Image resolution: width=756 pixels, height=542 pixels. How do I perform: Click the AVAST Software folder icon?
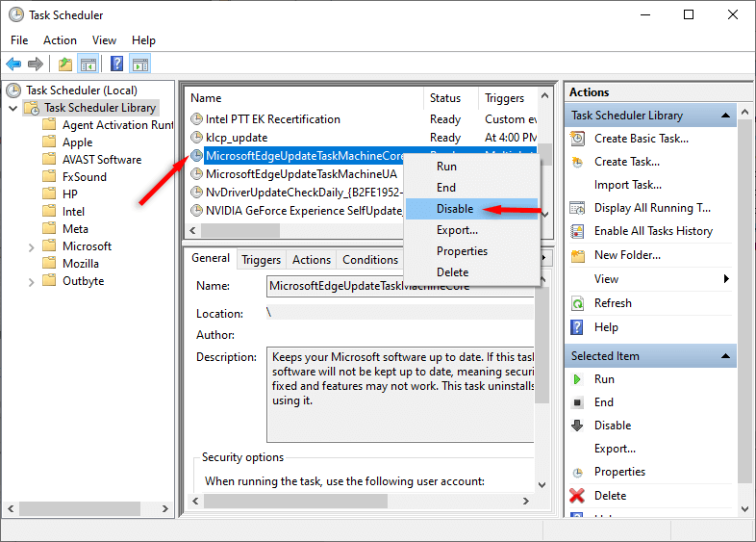pos(49,159)
